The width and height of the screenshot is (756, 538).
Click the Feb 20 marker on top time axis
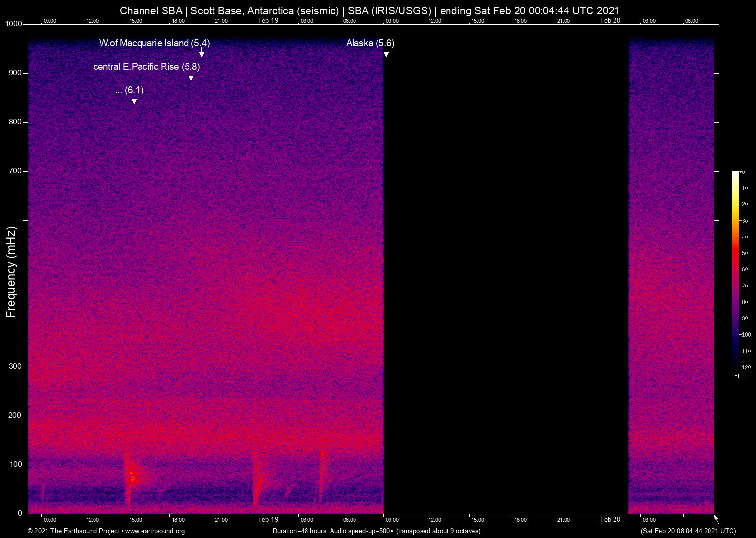[x=610, y=21]
